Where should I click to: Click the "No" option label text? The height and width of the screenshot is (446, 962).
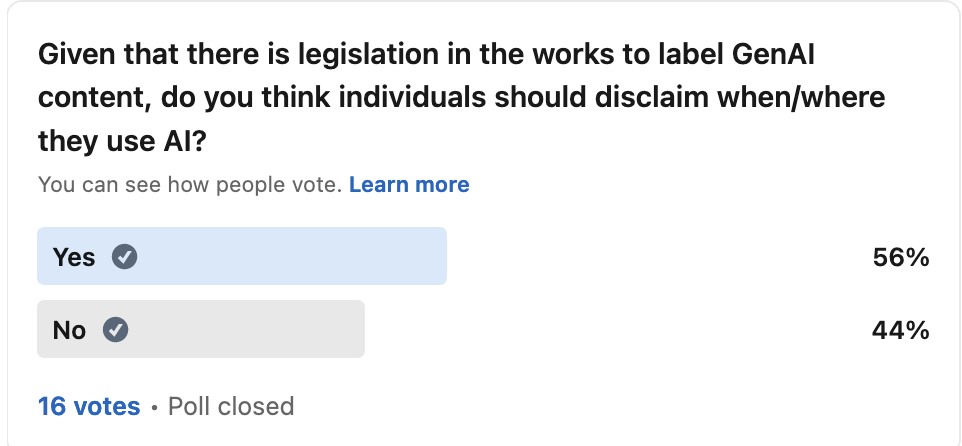click(x=69, y=329)
